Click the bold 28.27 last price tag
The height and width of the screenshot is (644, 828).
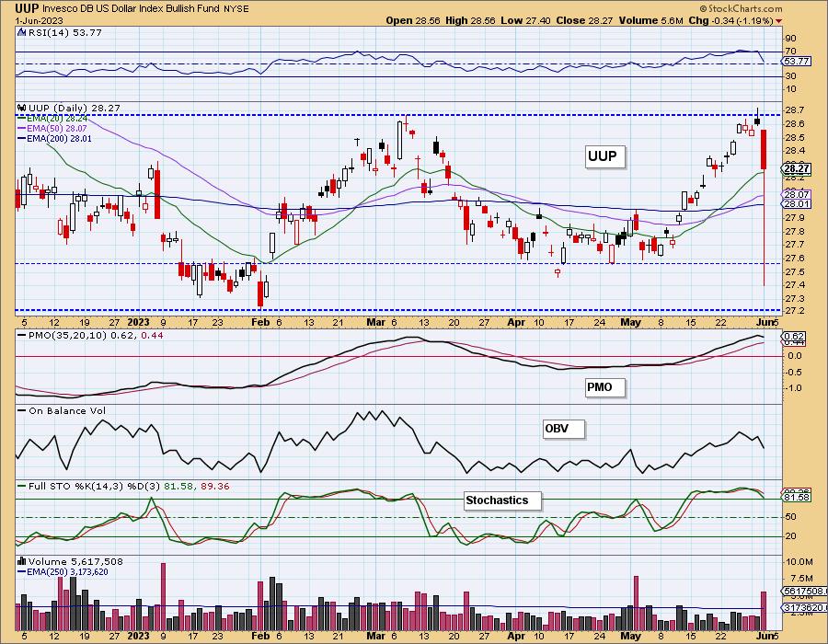click(x=797, y=169)
